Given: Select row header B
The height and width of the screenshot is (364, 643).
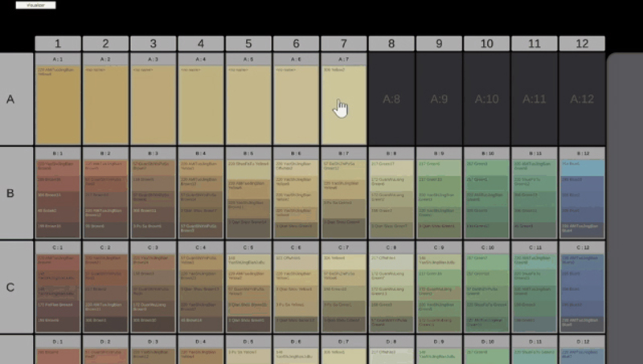Looking at the screenshot, I should pyautogui.click(x=11, y=193).
